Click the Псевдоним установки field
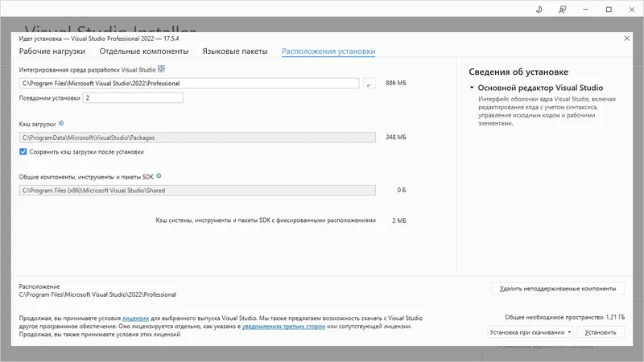The image size is (644, 362). pyautogui.click(x=133, y=97)
